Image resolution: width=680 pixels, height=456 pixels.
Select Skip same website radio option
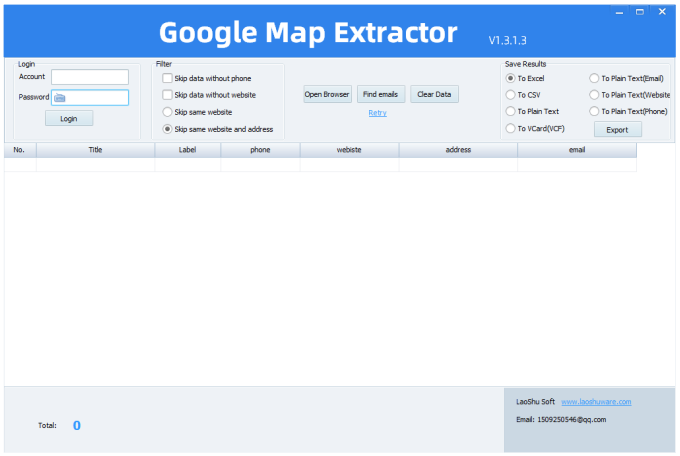(x=168, y=112)
